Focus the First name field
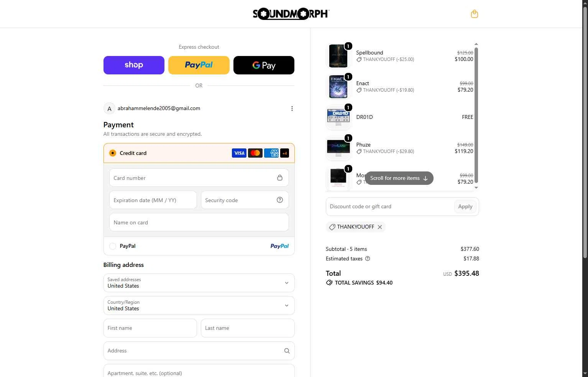 (x=150, y=328)
